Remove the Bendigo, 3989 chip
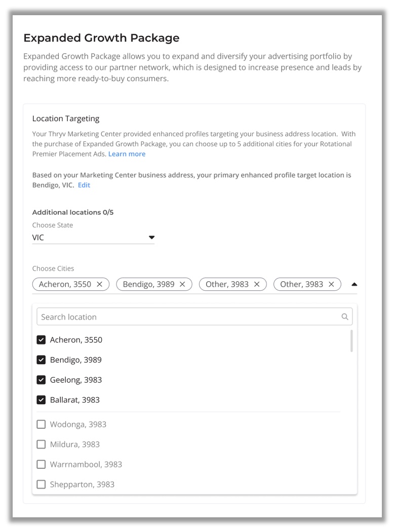 pos(182,284)
